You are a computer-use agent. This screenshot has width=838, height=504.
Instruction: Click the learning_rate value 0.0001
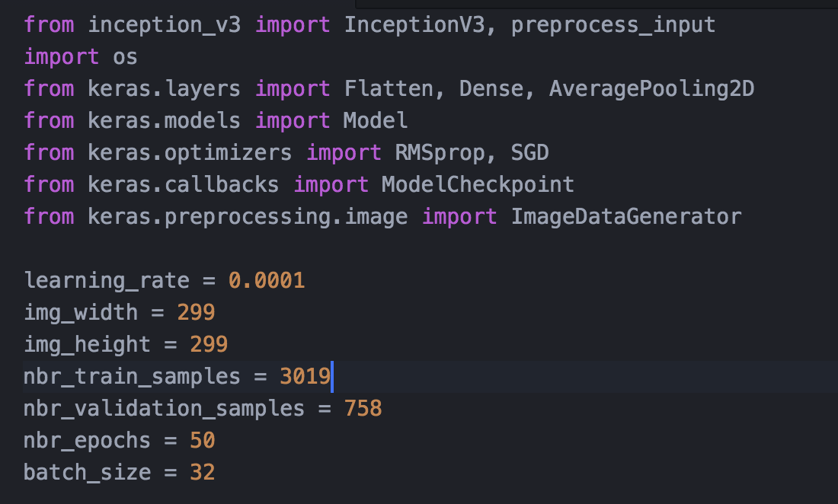tap(267, 280)
